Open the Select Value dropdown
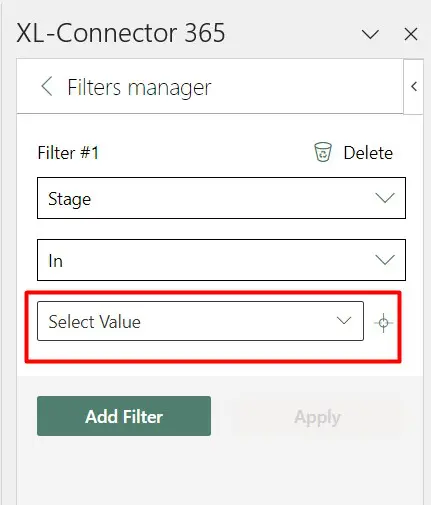This screenshot has height=505, width=431. click(x=200, y=321)
